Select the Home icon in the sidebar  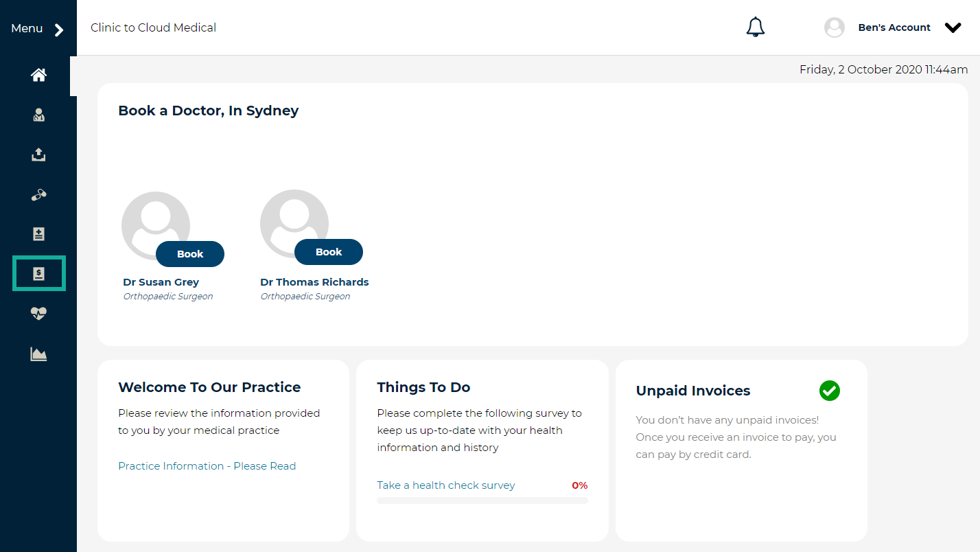pyautogui.click(x=38, y=74)
